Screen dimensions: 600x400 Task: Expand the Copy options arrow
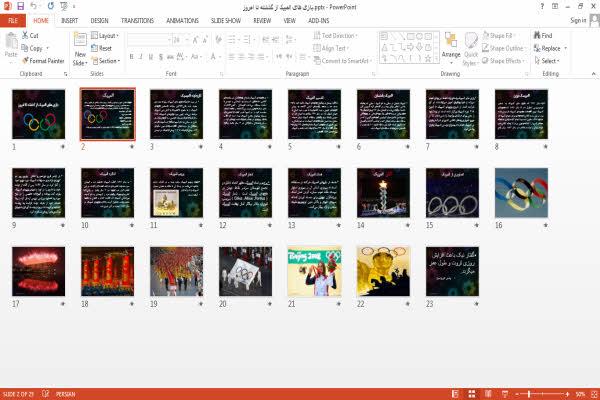tap(48, 48)
